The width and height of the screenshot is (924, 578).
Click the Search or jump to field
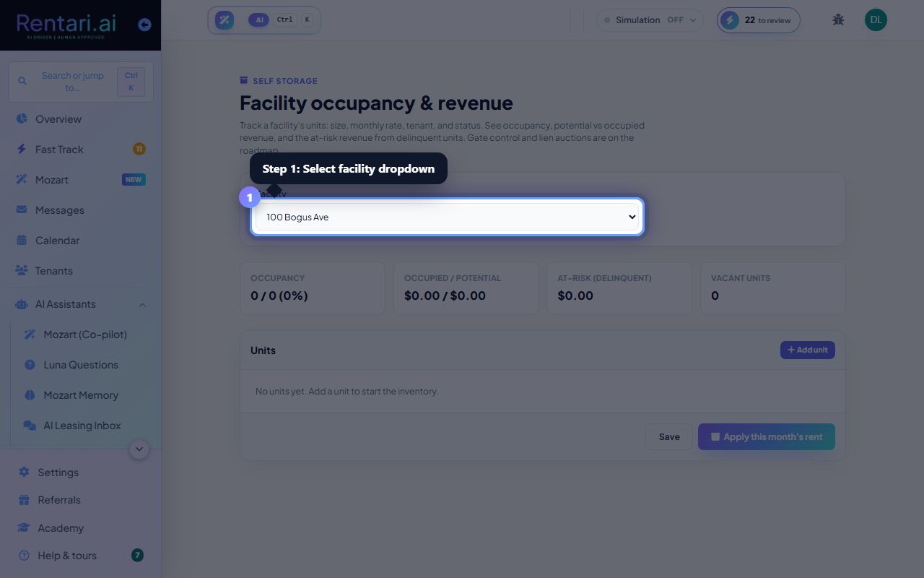point(81,81)
